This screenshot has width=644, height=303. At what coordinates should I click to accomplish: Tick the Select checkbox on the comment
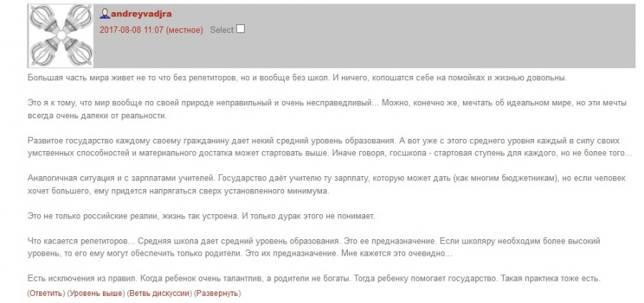[240, 29]
